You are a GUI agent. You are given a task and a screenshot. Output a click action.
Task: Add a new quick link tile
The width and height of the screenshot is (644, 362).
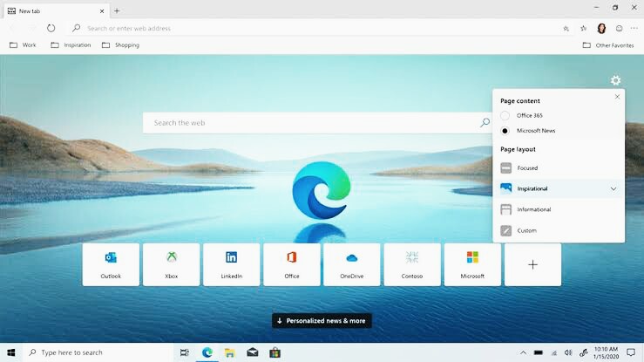[x=532, y=264]
